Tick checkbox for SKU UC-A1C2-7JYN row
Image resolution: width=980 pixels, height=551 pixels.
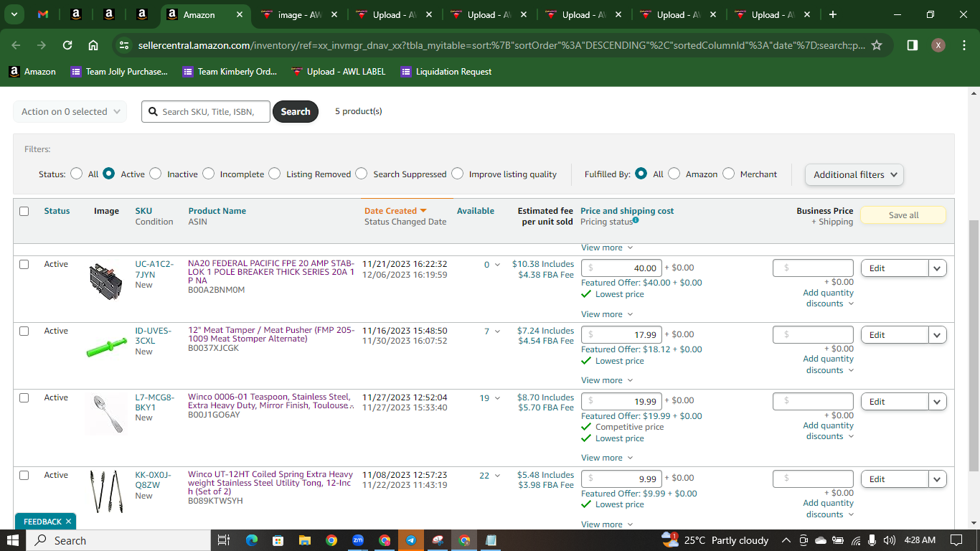(24, 264)
